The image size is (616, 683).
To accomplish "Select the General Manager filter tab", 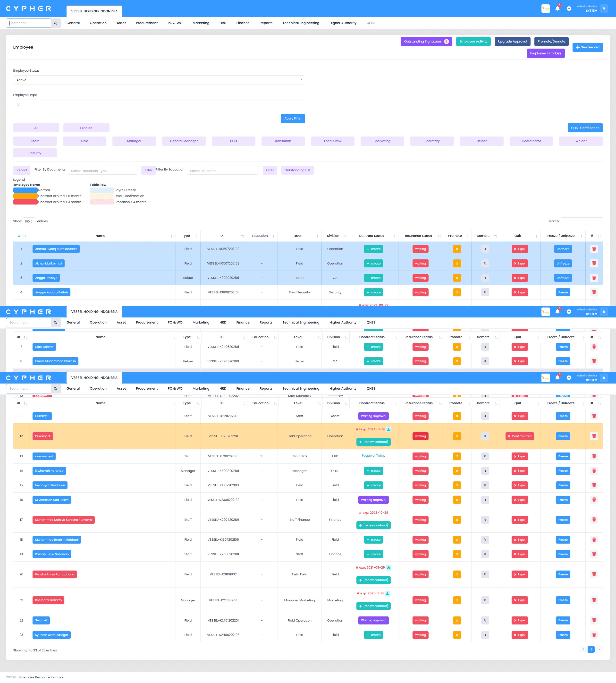I will 184,141.
